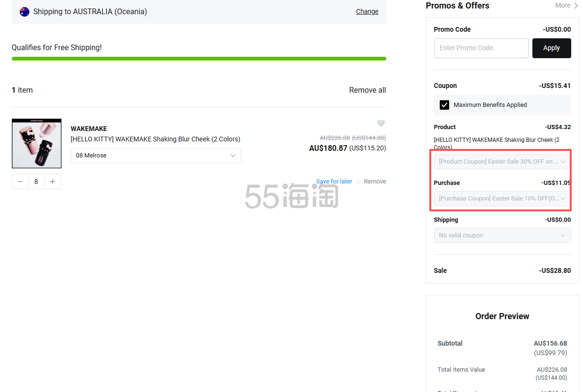Expand the Purchase Coupon Easter Sale dropdown
The width and height of the screenshot is (583, 392).
[502, 199]
